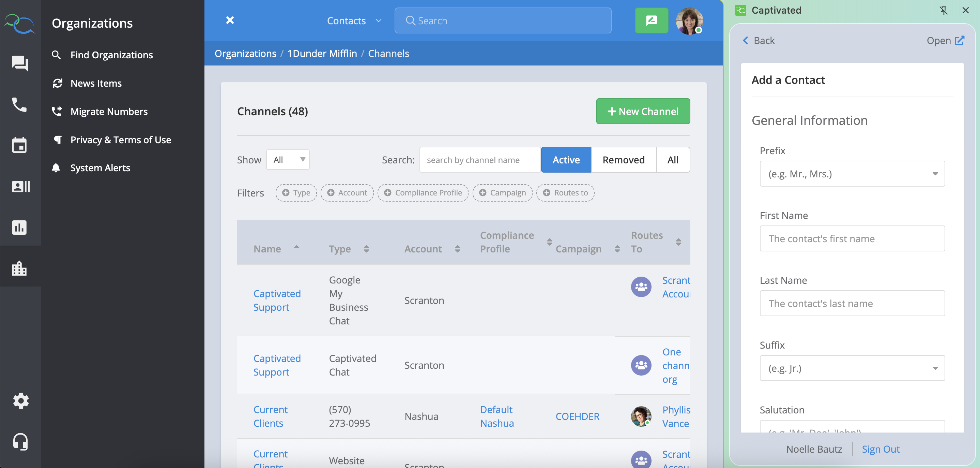Open Captivated Support Captivated Chat channel

(277, 365)
